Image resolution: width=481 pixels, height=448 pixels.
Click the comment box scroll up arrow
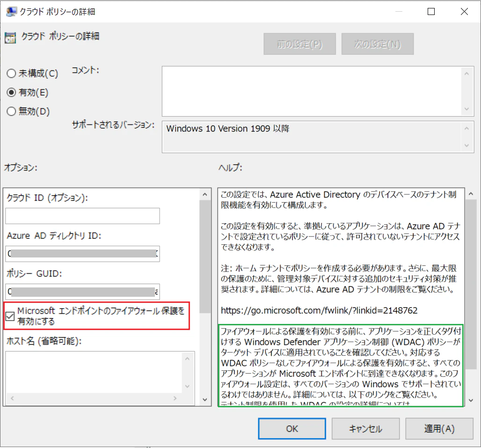[x=466, y=73]
